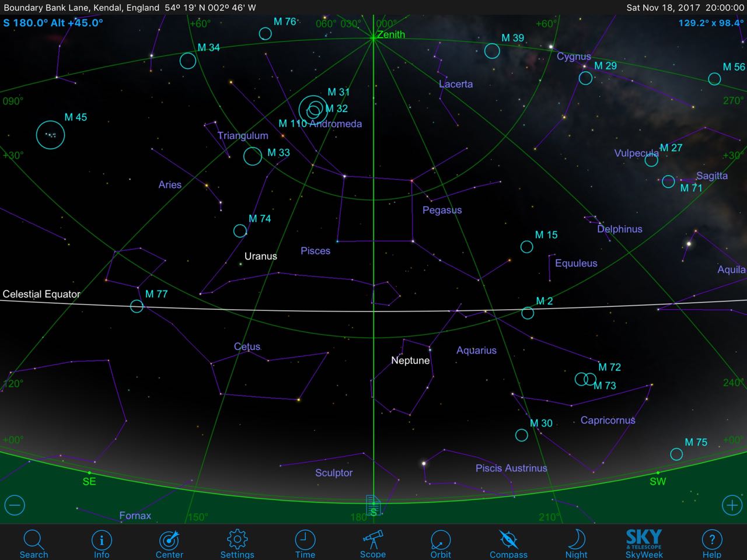Tap the Info icon
The width and height of the screenshot is (747, 560).
pyautogui.click(x=102, y=542)
